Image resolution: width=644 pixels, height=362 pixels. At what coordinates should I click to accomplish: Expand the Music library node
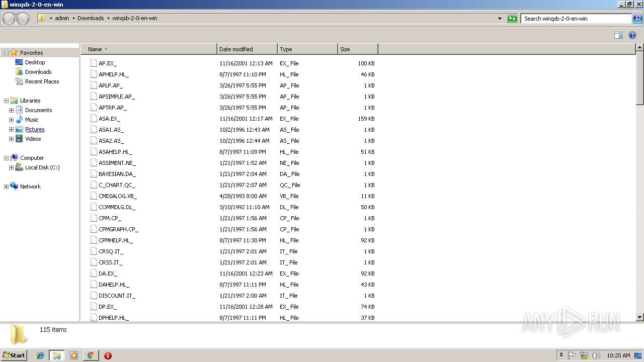tap(11, 120)
